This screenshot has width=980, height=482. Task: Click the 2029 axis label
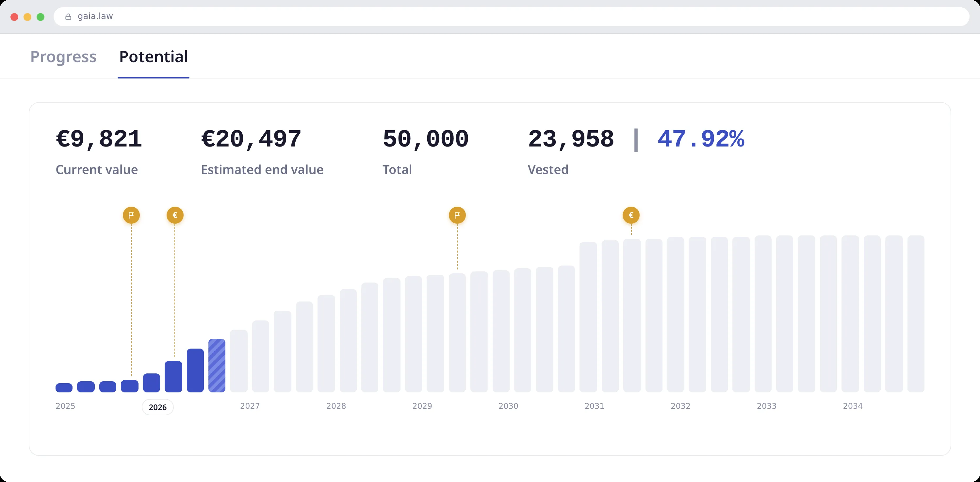click(x=422, y=406)
